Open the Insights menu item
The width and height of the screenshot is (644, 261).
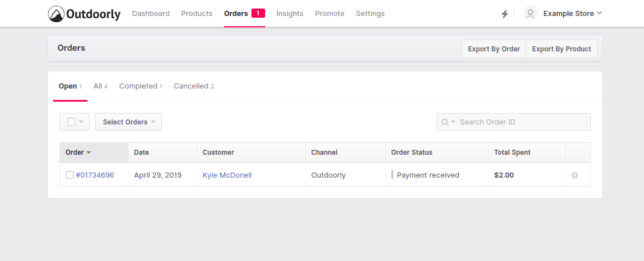pos(290,14)
